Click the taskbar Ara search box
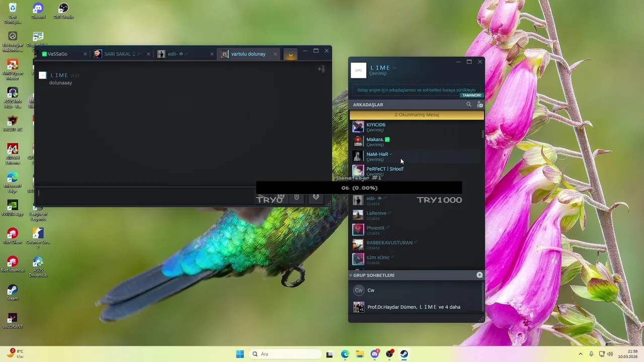Screen dimensions: 644x362 click(285, 354)
